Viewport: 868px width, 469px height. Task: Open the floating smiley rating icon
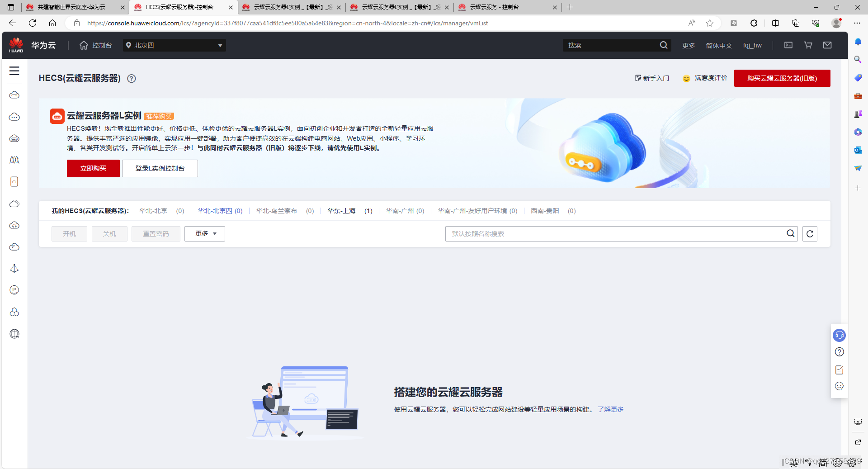point(840,386)
